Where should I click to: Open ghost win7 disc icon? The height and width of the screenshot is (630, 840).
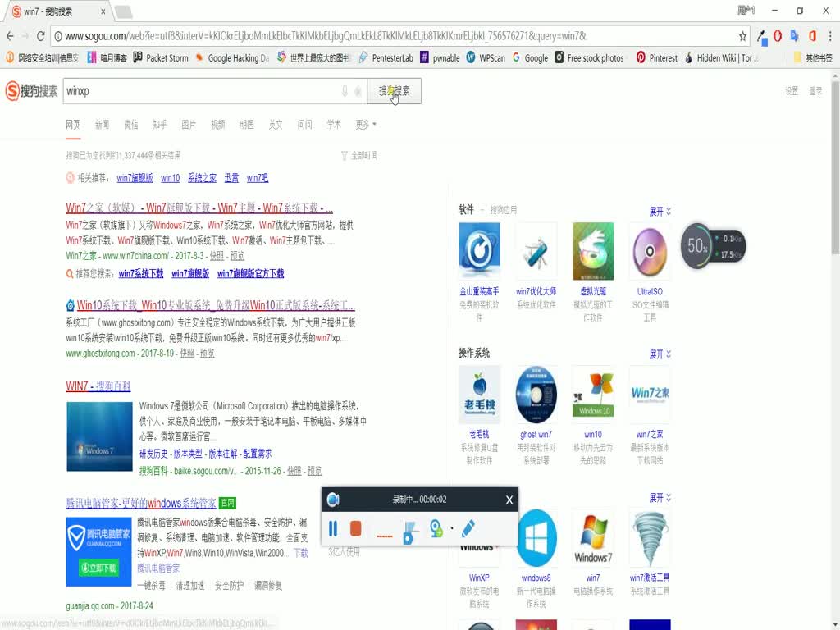click(536, 395)
